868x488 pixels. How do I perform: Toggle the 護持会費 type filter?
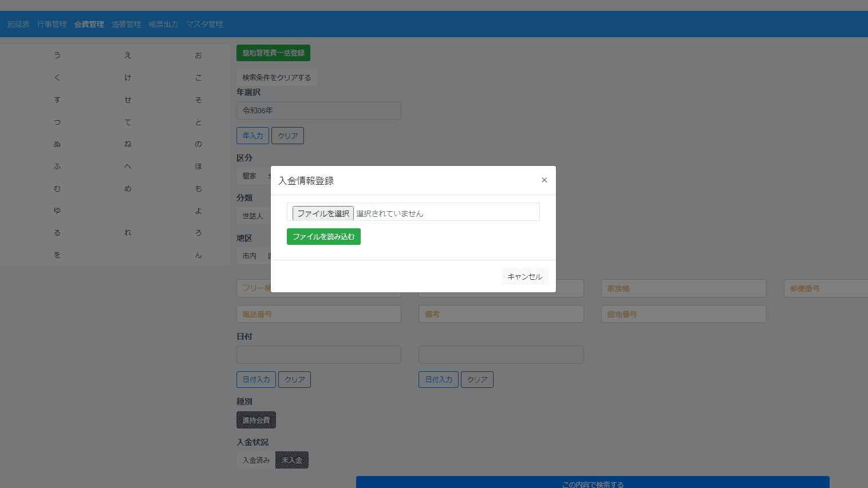tap(256, 420)
